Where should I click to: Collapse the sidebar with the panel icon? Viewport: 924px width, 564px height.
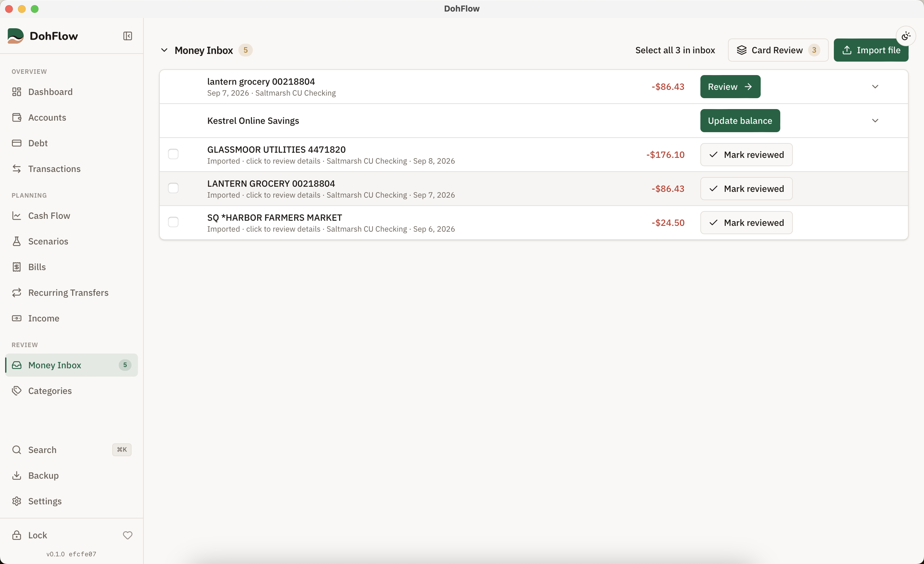[x=127, y=36]
